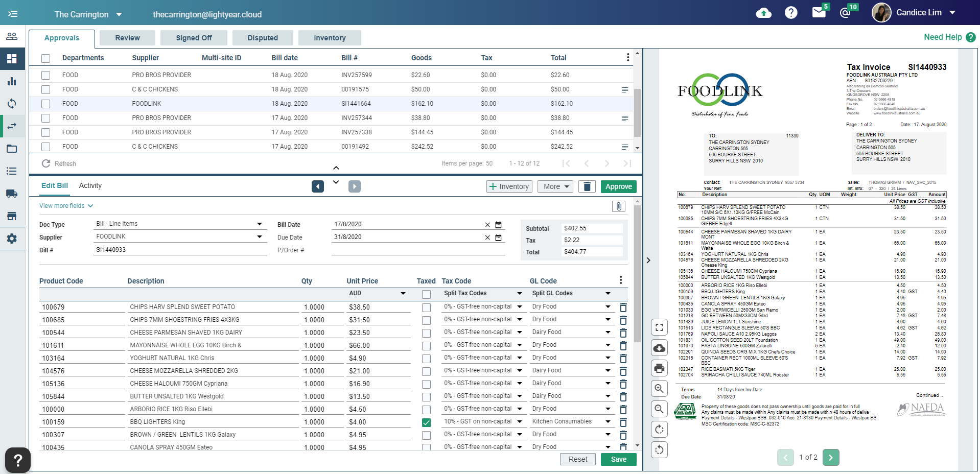The width and height of the screenshot is (980, 474).
Task: Toggle fullscreen invoice view
Action: [x=659, y=327]
